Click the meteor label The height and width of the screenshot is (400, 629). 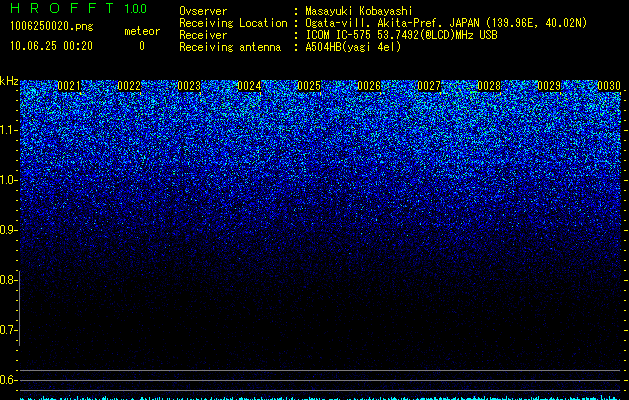pyautogui.click(x=142, y=31)
